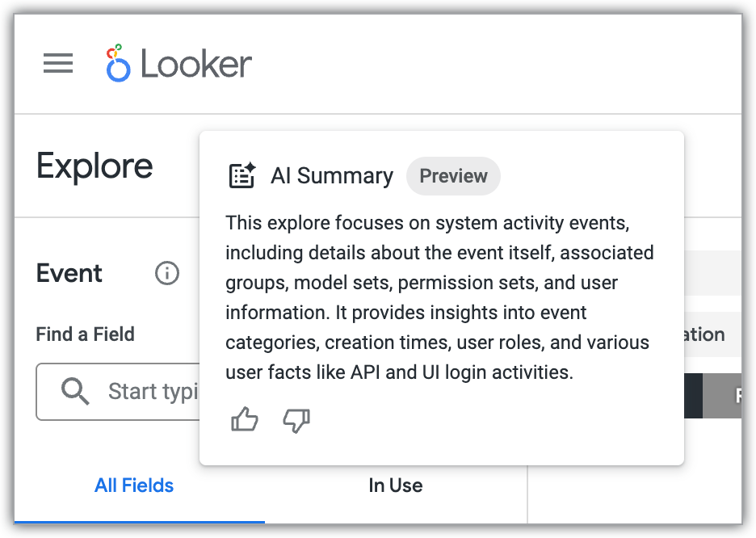Toggle positive feedback for the AI Summary
This screenshot has width=756, height=538.
tap(244, 420)
